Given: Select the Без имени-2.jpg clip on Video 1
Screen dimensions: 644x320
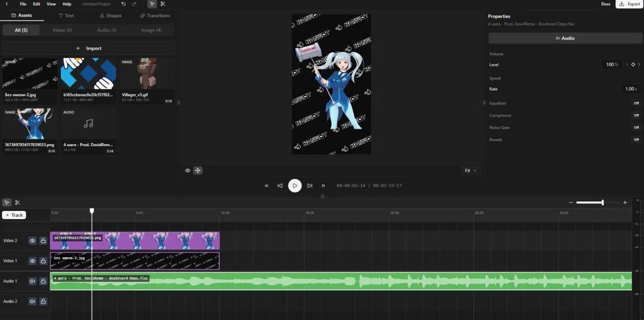Looking at the screenshot, I should (135, 261).
